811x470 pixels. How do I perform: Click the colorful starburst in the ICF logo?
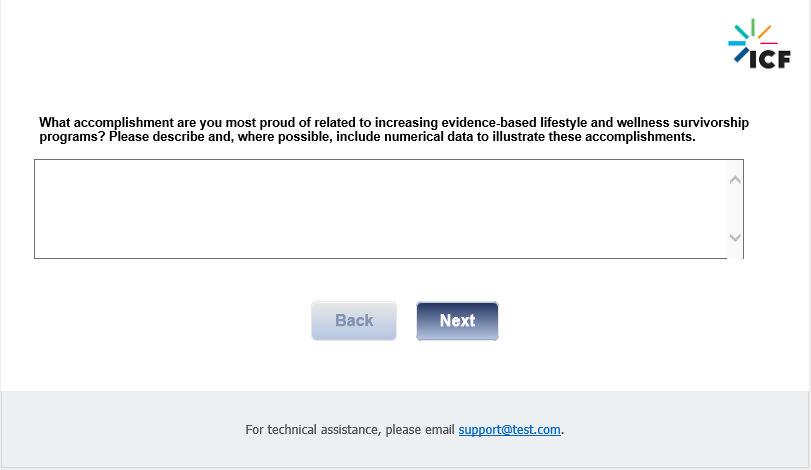(750, 38)
